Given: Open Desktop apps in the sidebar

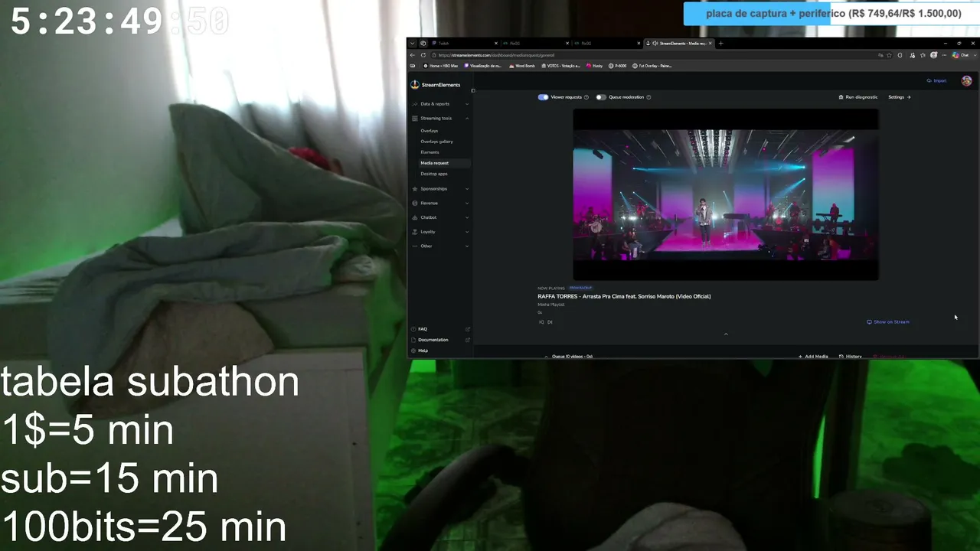Looking at the screenshot, I should point(434,174).
